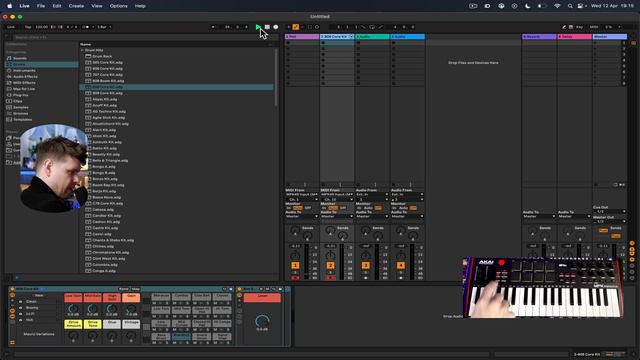Open the Help menu
The height and width of the screenshot is (360, 640).
[x=140, y=6]
